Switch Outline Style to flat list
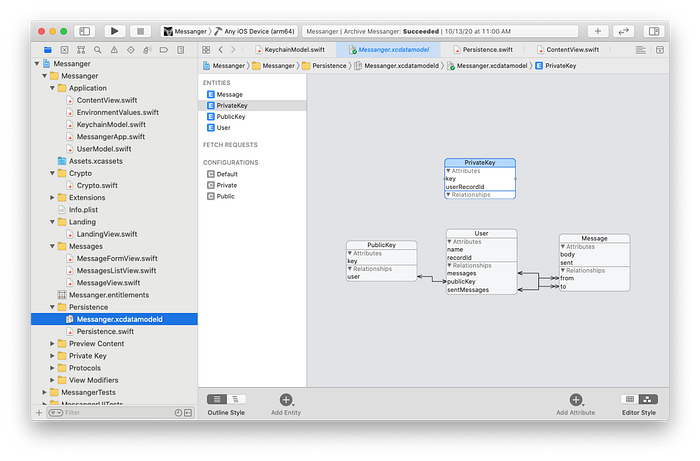Screen dimensions: 700x461 pos(217,399)
